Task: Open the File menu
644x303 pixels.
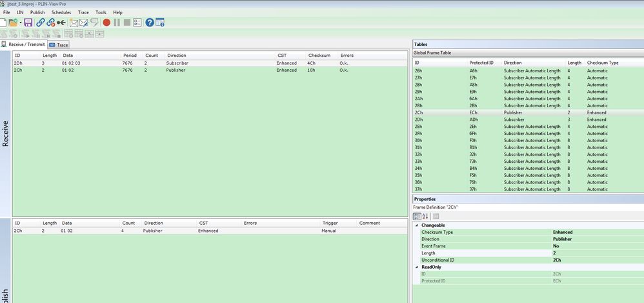Action: (6, 12)
